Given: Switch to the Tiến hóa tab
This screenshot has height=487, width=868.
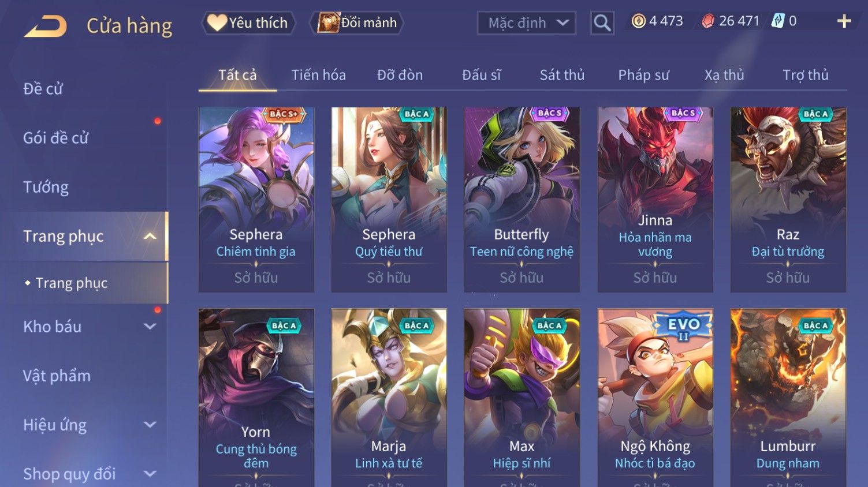Looking at the screenshot, I should [318, 75].
